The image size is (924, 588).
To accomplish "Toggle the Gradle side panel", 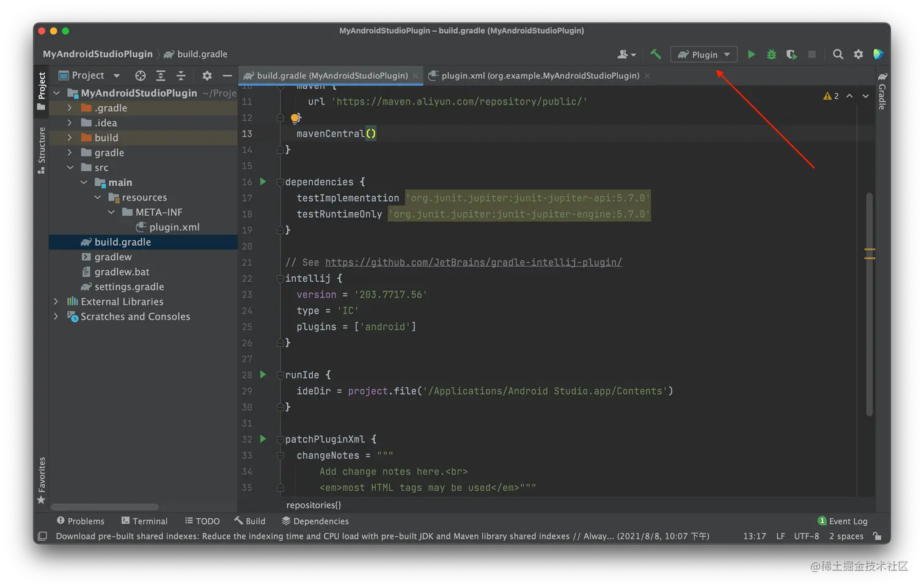I will (882, 92).
